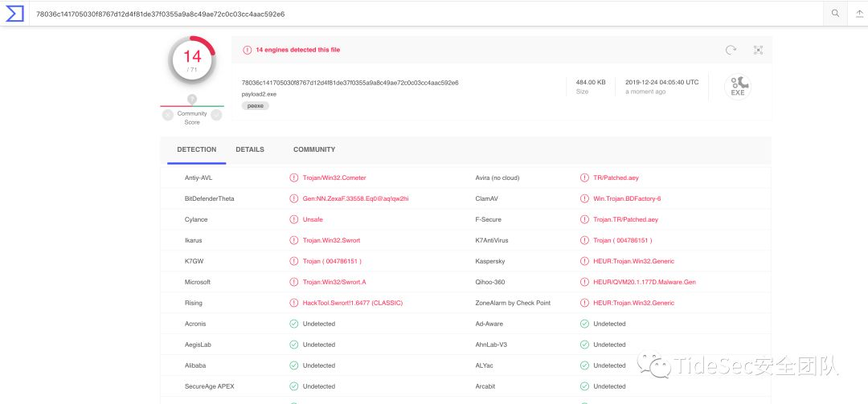Click the HackTool.Swrort!1.6477 result text
The image size is (868, 404).
pyautogui.click(x=352, y=303)
